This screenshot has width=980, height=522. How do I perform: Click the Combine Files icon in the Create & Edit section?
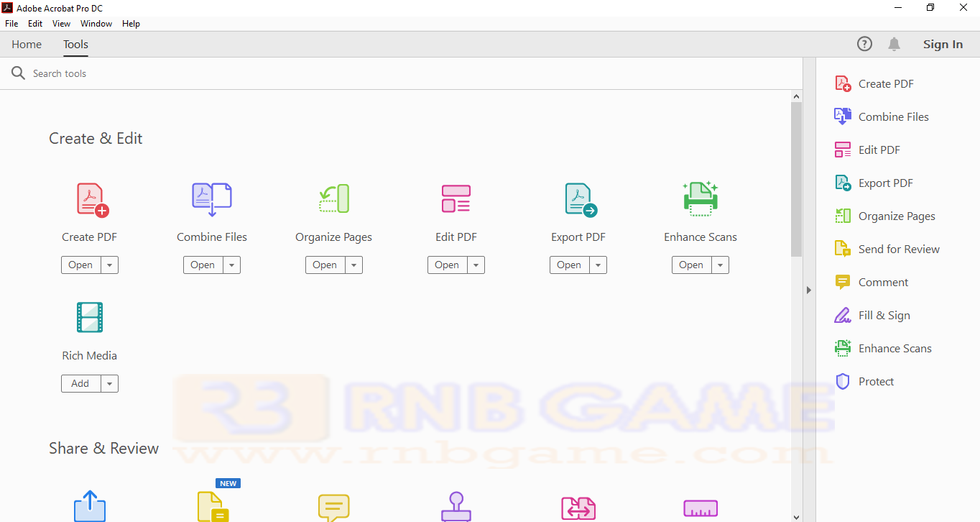pos(212,200)
